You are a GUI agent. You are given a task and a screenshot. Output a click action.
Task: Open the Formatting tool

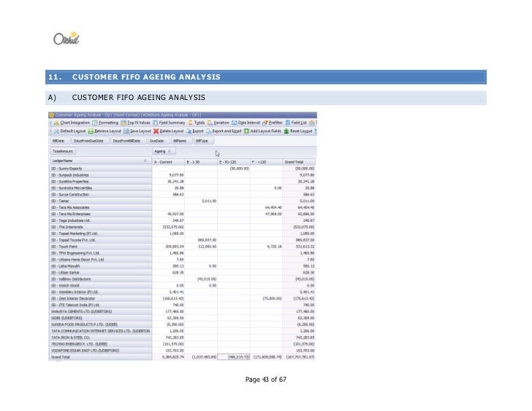coord(105,123)
